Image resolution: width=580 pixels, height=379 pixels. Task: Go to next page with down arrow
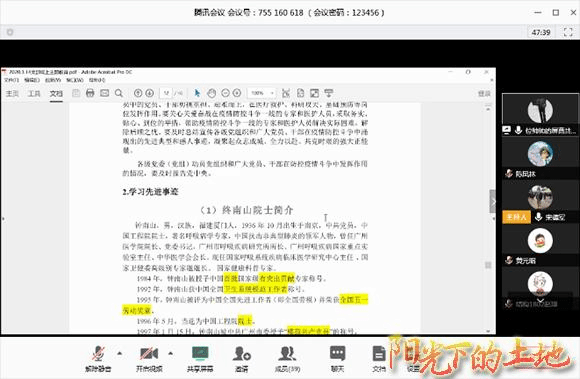(149, 93)
